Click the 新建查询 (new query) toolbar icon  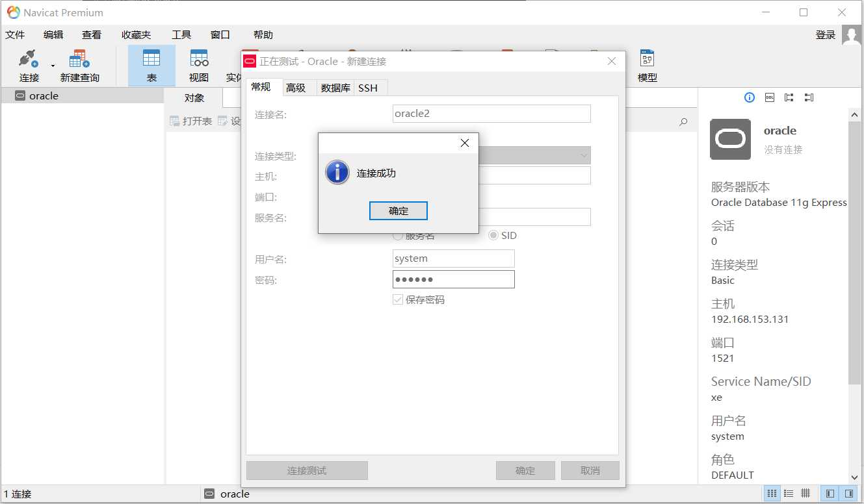click(x=79, y=66)
